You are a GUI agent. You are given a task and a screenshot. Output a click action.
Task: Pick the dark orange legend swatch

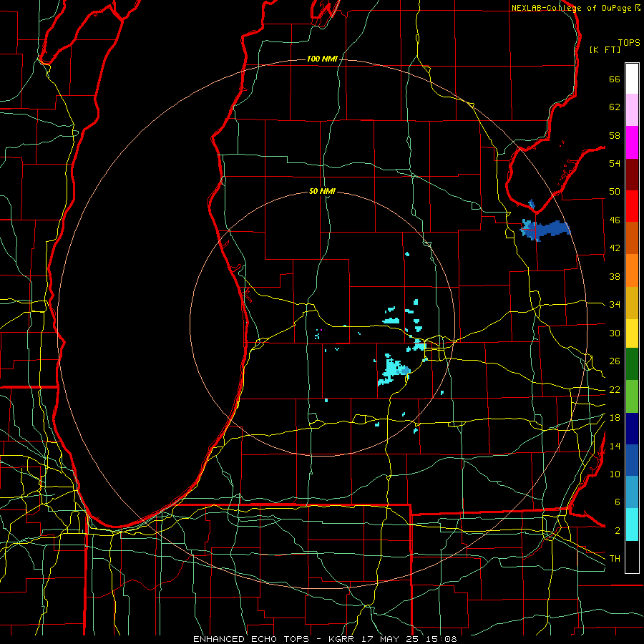click(632, 238)
